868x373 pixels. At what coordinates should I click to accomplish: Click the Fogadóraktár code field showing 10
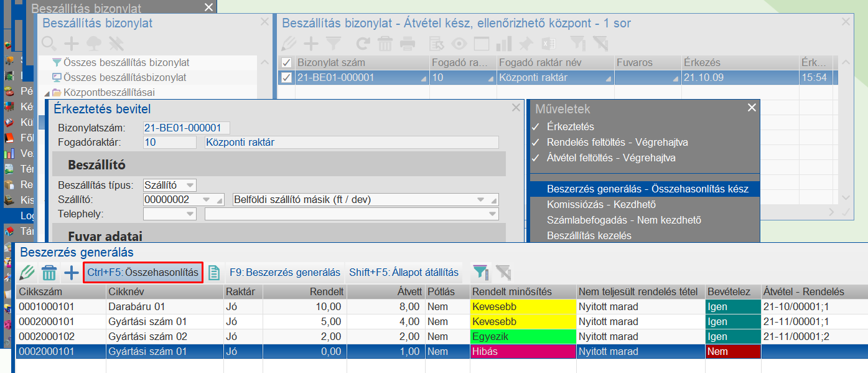[x=169, y=142]
